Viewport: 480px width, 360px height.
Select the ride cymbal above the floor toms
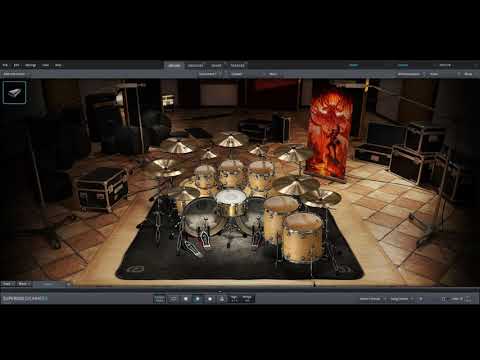click(x=295, y=185)
